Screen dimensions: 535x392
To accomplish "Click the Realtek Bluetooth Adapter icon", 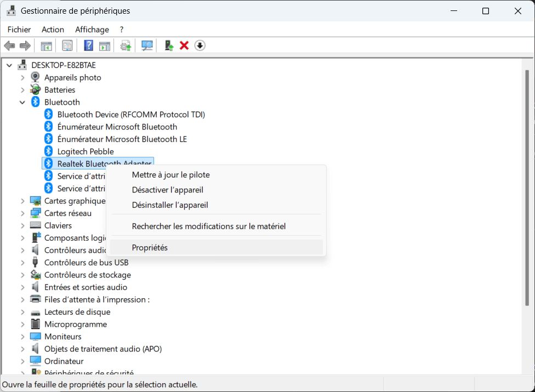I will click(48, 163).
